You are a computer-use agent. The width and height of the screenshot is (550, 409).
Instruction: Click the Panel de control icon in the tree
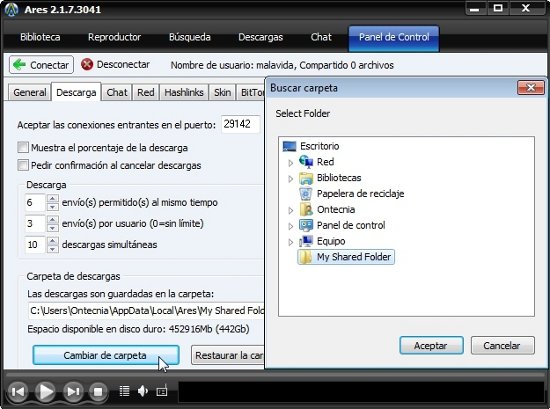pyautogui.click(x=306, y=225)
